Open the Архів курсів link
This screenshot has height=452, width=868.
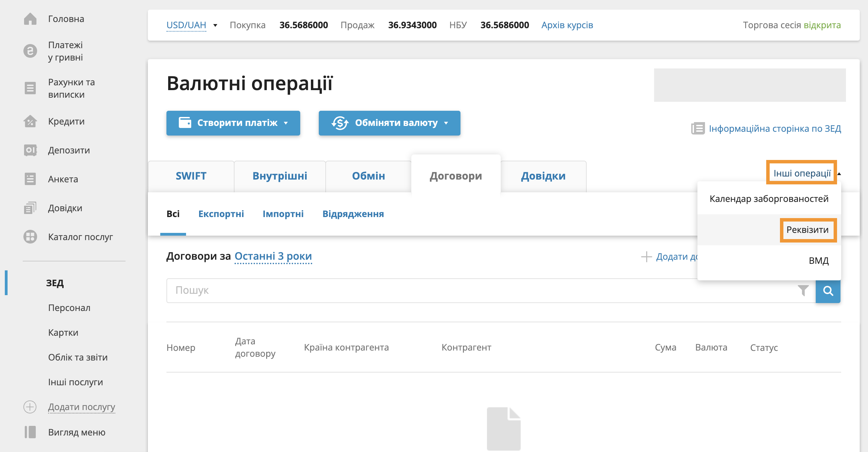tap(567, 25)
